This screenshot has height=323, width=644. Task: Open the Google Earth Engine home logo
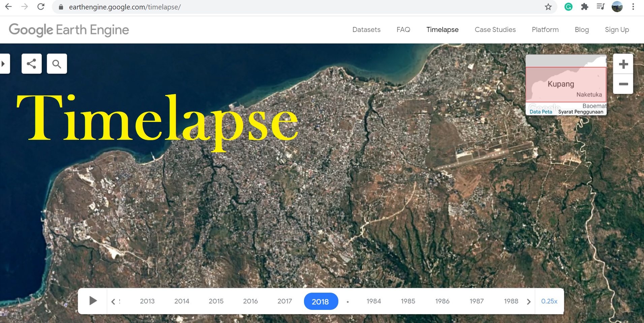pos(69,30)
